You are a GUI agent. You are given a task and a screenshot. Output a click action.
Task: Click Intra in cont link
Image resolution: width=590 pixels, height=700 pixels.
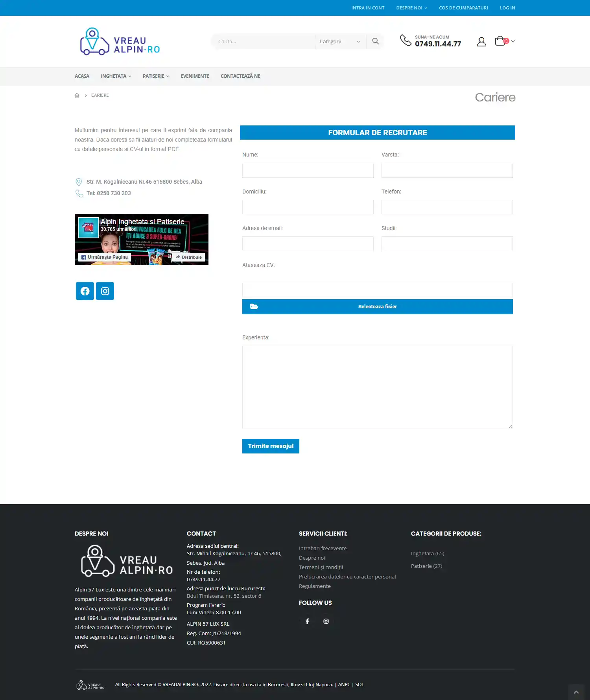point(368,8)
